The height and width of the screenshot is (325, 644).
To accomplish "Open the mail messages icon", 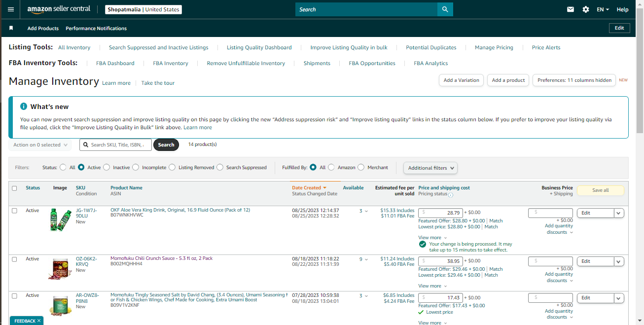I will pos(571,9).
